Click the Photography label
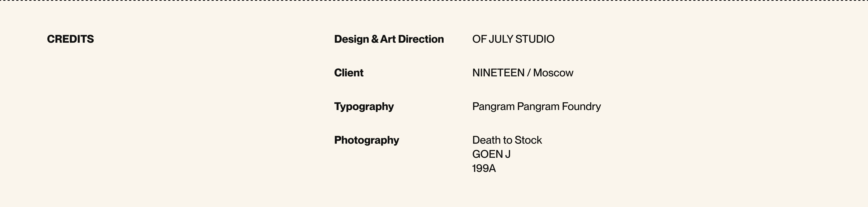868x207 pixels. [366, 140]
